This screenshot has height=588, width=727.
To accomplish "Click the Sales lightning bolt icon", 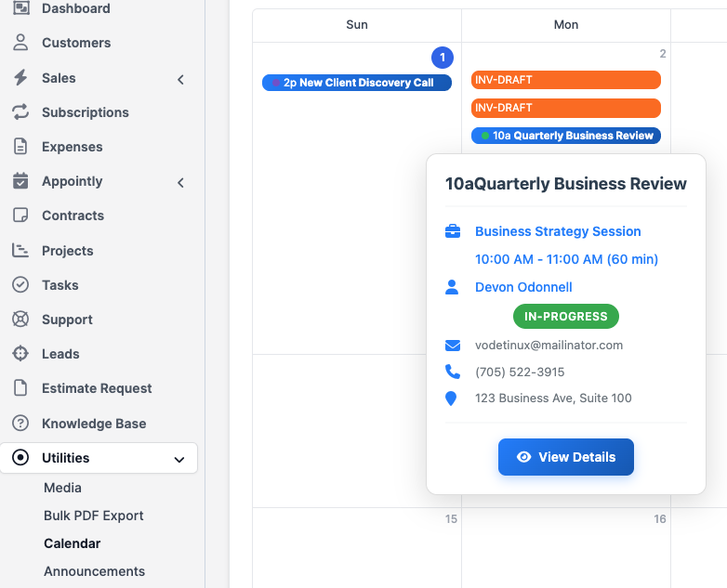I will click(20, 78).
